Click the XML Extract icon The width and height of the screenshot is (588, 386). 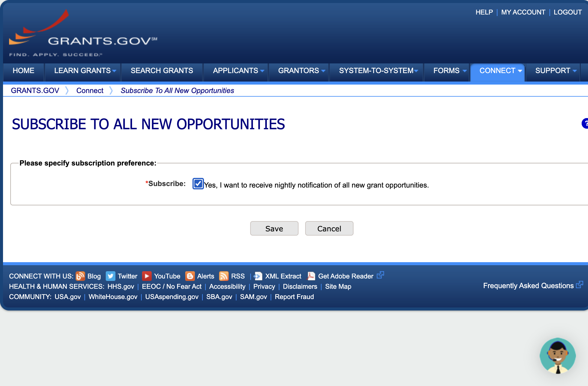point(258,276)
